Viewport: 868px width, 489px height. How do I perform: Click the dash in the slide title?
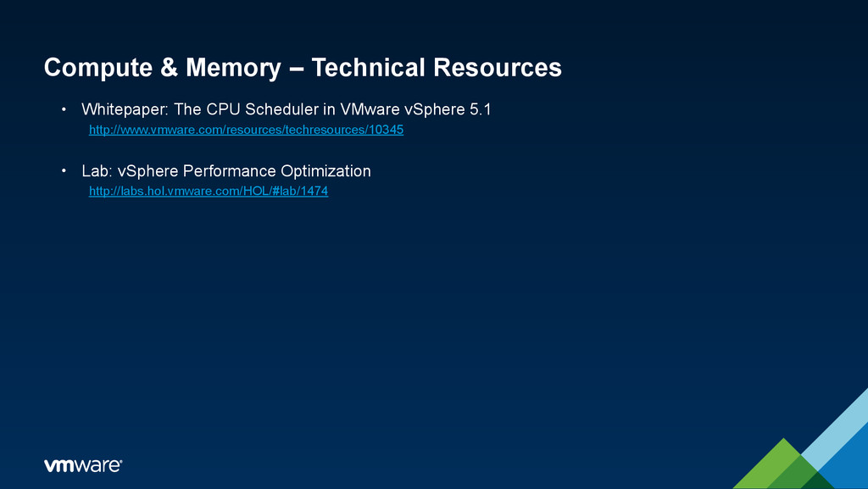(297, 69)
